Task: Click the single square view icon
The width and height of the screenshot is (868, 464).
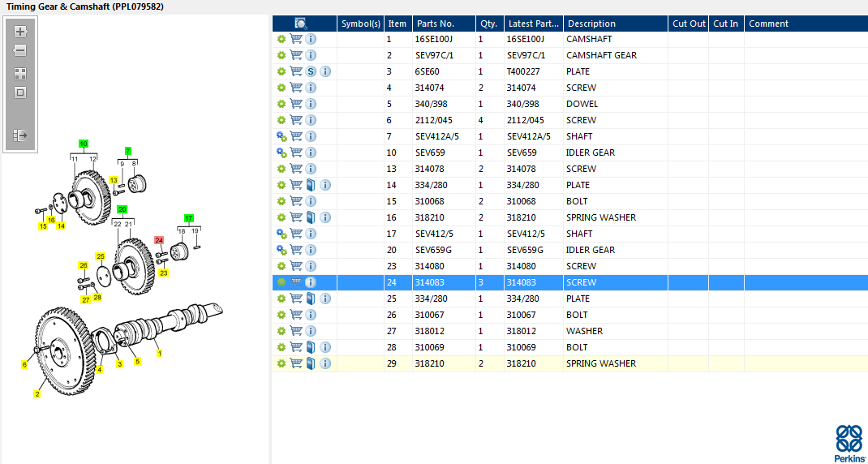Action: (x=20, y=92)
